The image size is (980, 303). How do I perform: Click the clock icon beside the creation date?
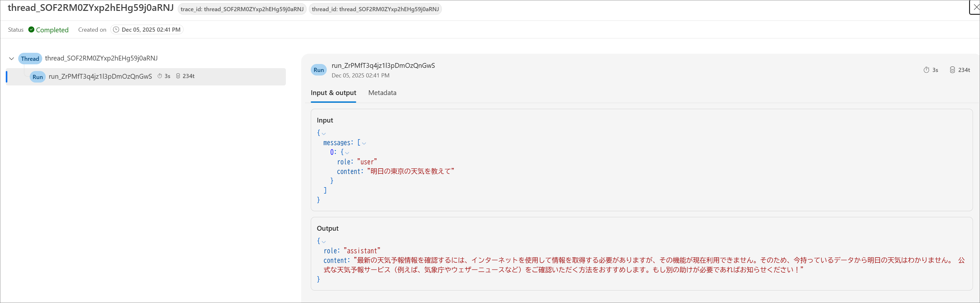pyautogui.click(x=116, y=30)
